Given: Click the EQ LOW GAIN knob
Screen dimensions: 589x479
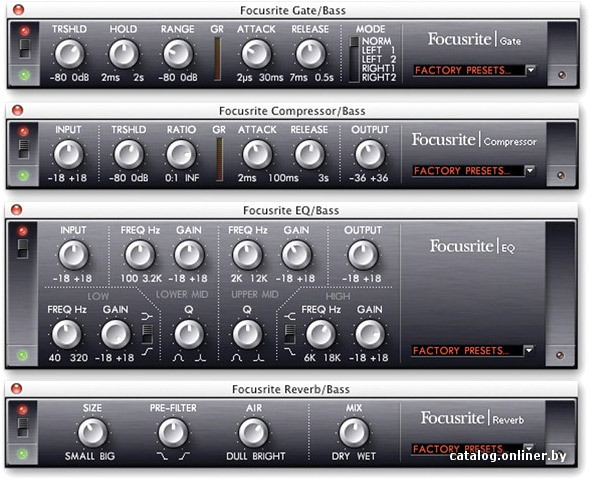Looking at the screenshot, I should pos(116,334).
